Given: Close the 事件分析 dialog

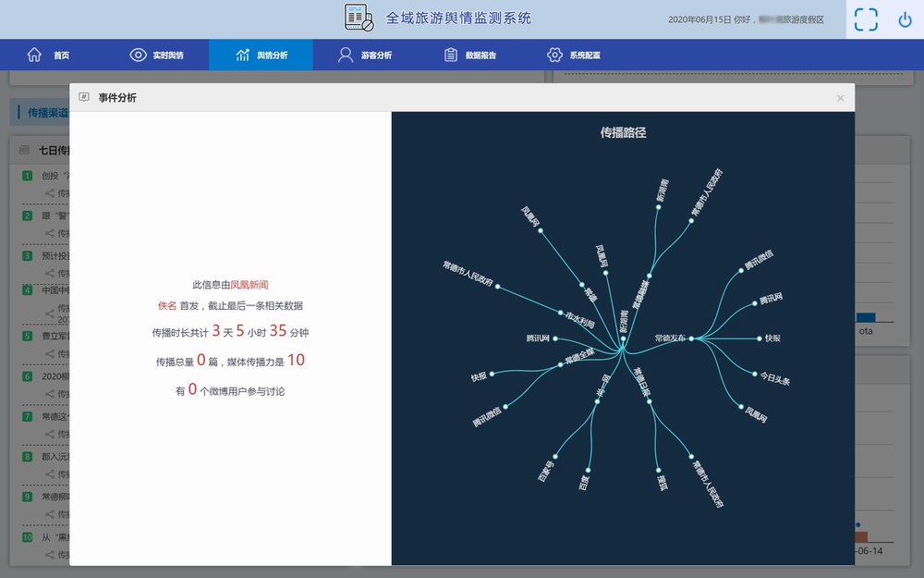Looking at the screenshot, I should (x=840, y=98).
